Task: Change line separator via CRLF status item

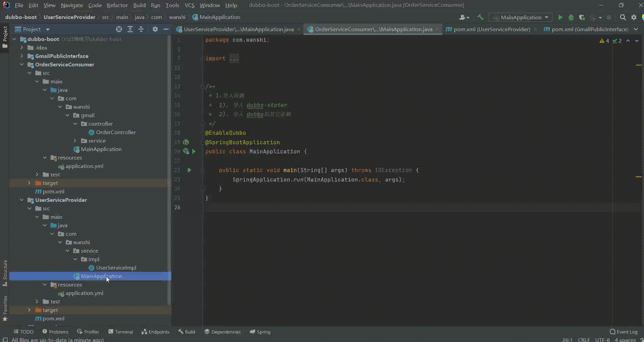Action: coord(584,340)
